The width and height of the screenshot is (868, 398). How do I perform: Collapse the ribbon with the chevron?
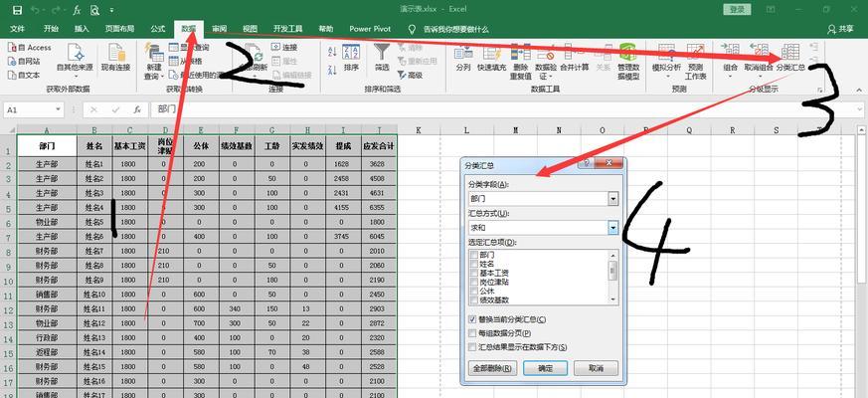tap(859, 90)
